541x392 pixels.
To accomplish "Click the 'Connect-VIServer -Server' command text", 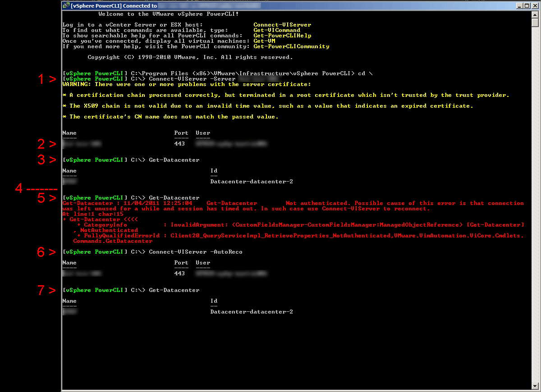I will point(192,79).
